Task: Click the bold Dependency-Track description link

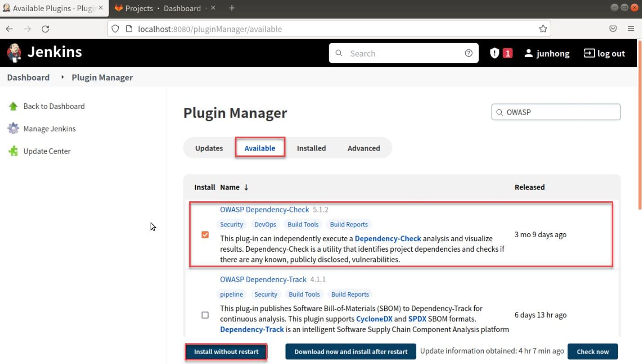Action: (252, 329)
